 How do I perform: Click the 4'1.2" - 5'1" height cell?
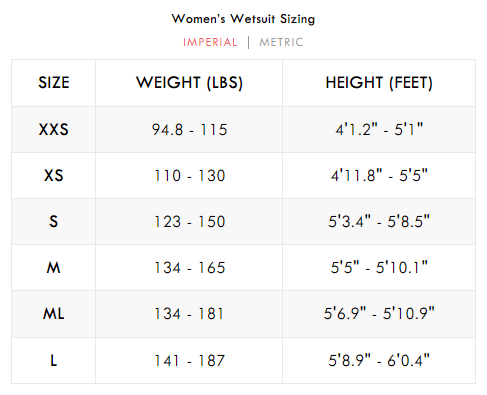point(379,129)
